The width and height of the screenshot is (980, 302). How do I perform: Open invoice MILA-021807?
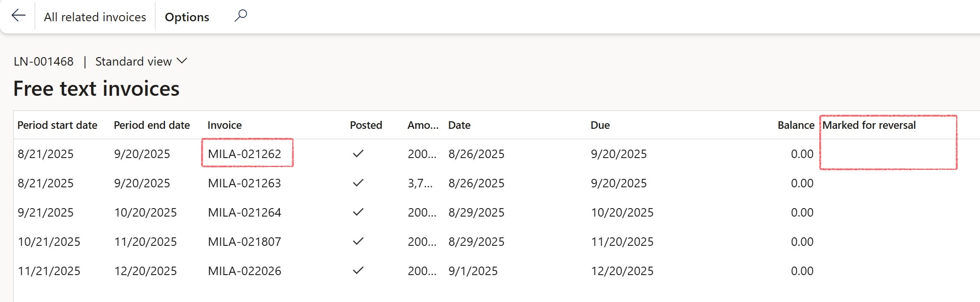(x=245, y=242)
